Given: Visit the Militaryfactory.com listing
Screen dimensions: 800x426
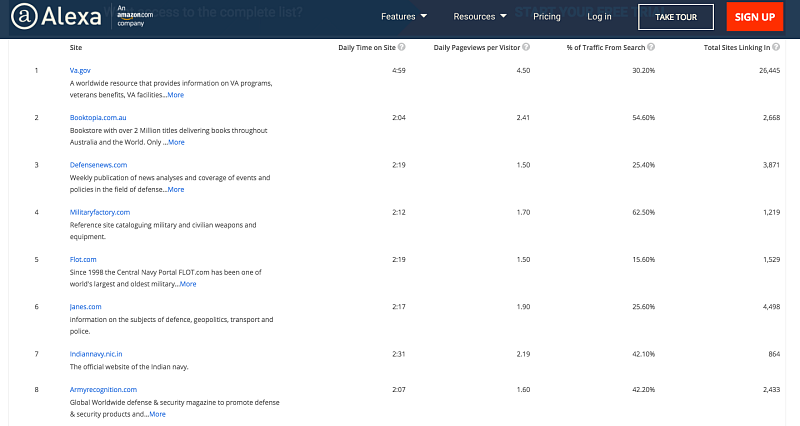Looking at the screenshot, I should (101, 212).
